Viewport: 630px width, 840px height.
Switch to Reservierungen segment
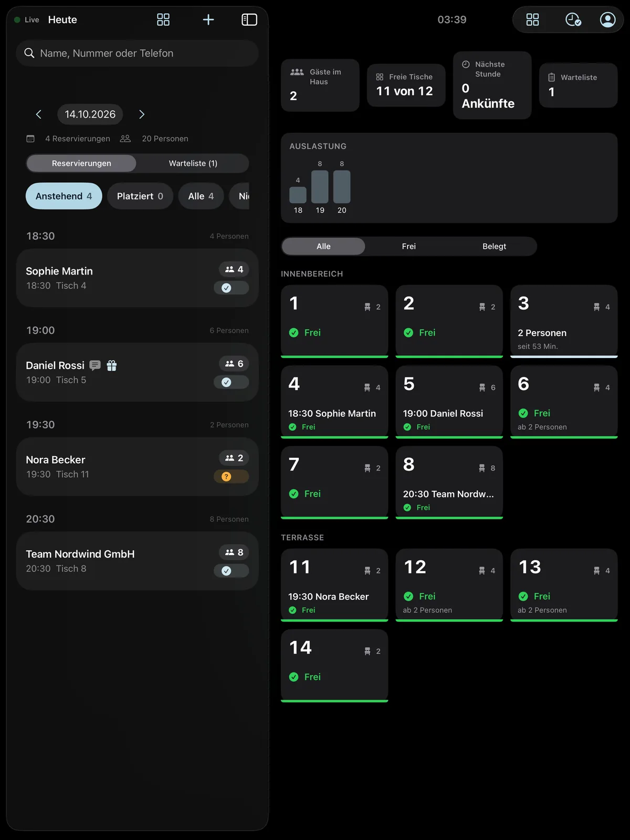click(x=81, y=163)
